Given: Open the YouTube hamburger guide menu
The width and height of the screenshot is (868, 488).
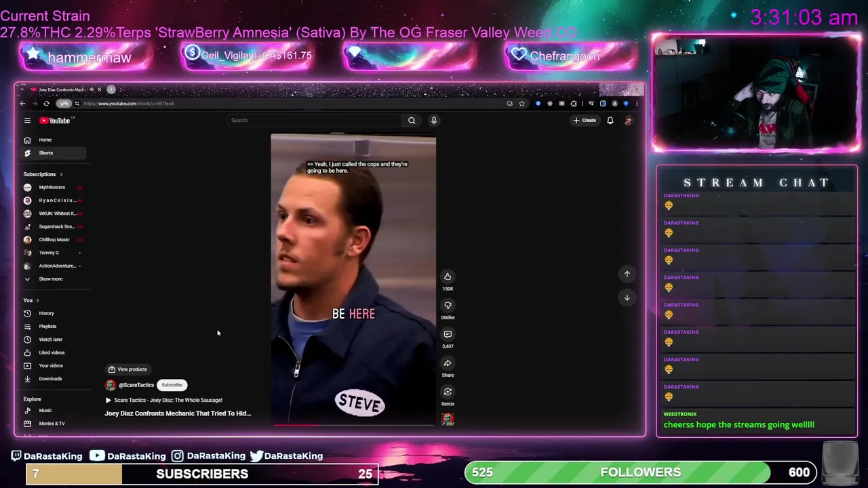Looking at the screenshot, I should (27, 121).
